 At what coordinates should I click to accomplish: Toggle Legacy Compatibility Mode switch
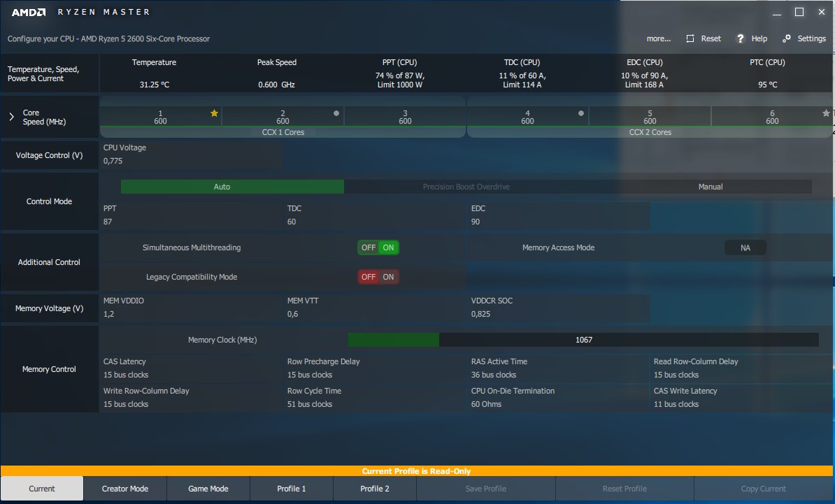(378, 277)
